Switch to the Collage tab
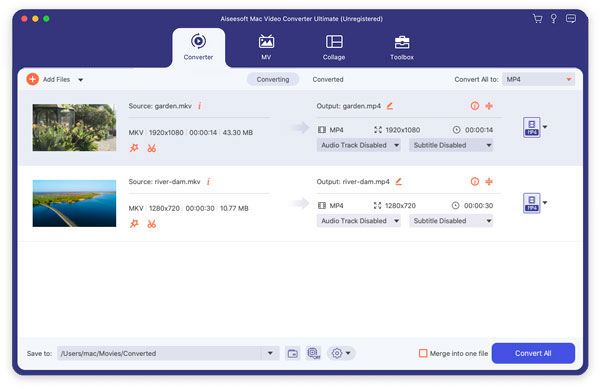This screenshot has width=600, height=389. (334, 48)
